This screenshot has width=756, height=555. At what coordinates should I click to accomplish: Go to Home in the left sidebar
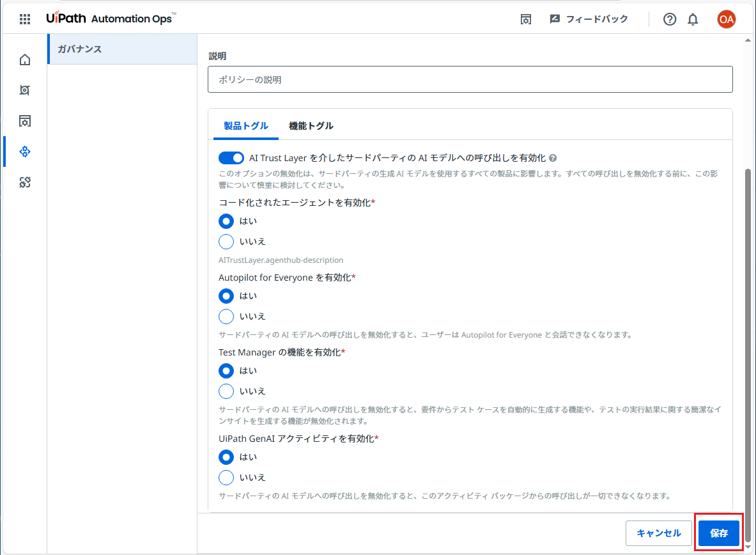[x=24, y=59]
